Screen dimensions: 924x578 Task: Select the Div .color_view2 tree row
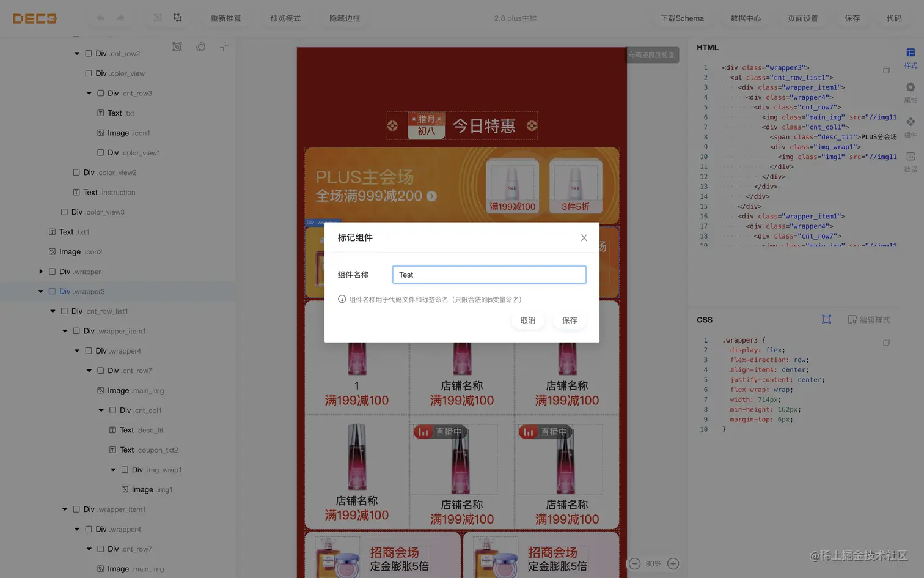(118, 172)
